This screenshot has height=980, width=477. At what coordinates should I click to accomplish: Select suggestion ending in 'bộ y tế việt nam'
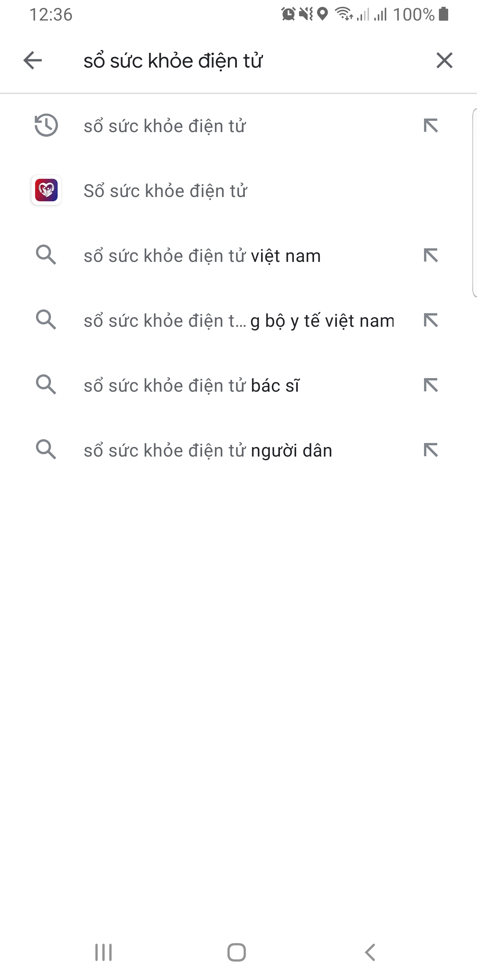pos(239,321)
